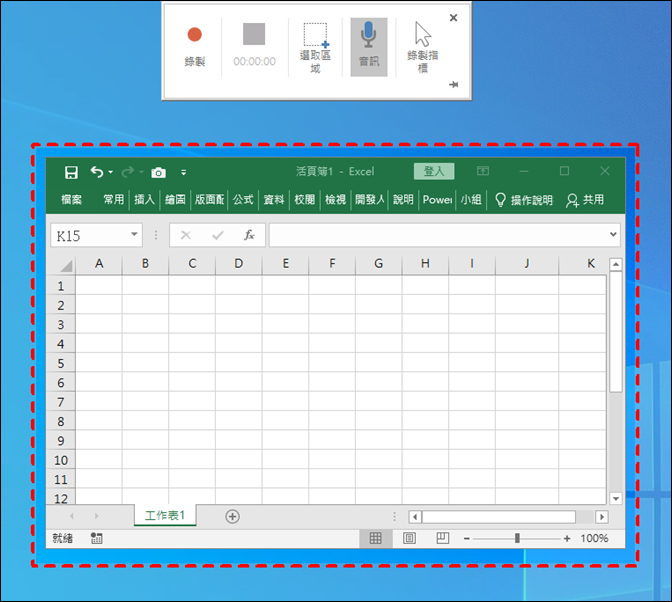Click the zoom slider handle
Viewport: 672px width, 602px height.
(x=517, y=538)
